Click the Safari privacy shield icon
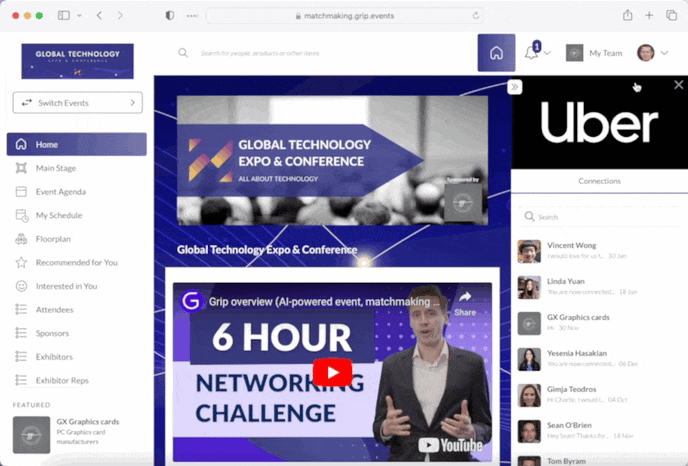Viewport: 688px width, 466px height. 170,15
